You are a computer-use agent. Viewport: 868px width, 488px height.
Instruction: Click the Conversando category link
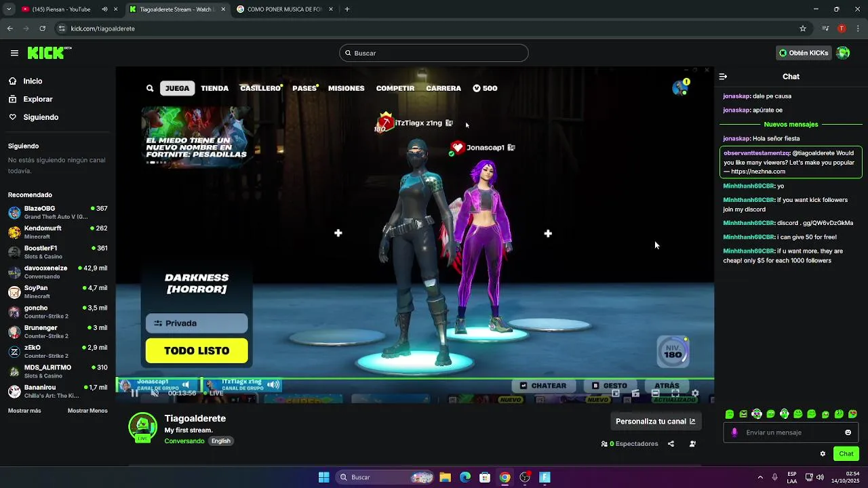tap(184, 441)
